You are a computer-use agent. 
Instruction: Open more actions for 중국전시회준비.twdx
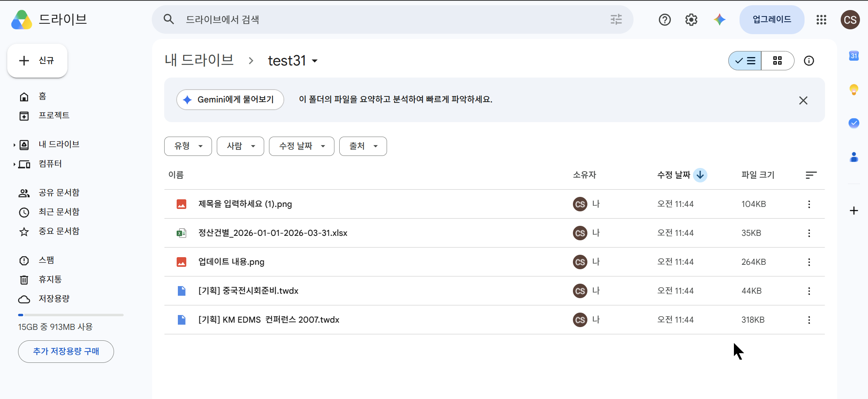point(809,291)
